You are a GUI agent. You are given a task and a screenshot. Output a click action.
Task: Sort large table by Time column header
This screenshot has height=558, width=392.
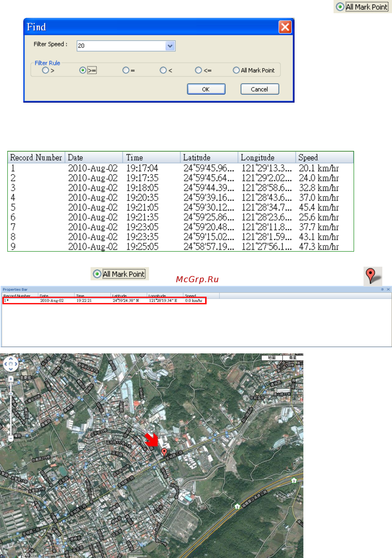pyautogui.click(x=151, y=157)
